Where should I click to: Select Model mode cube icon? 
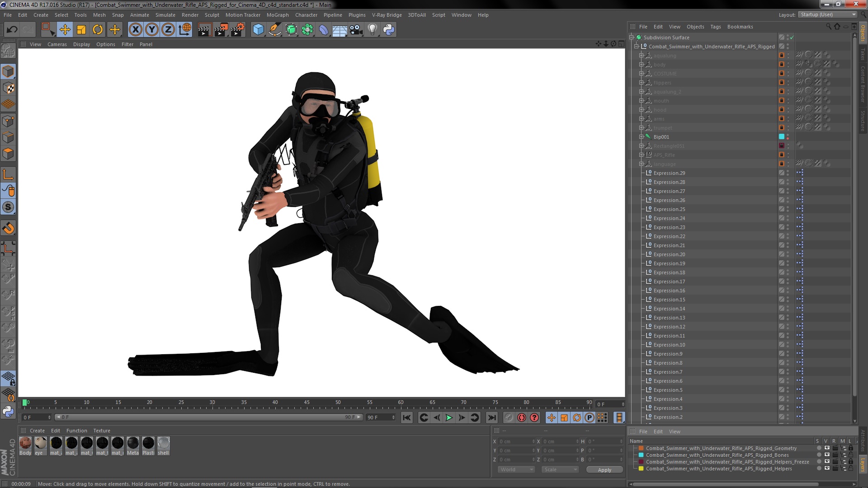click(8, 71)
